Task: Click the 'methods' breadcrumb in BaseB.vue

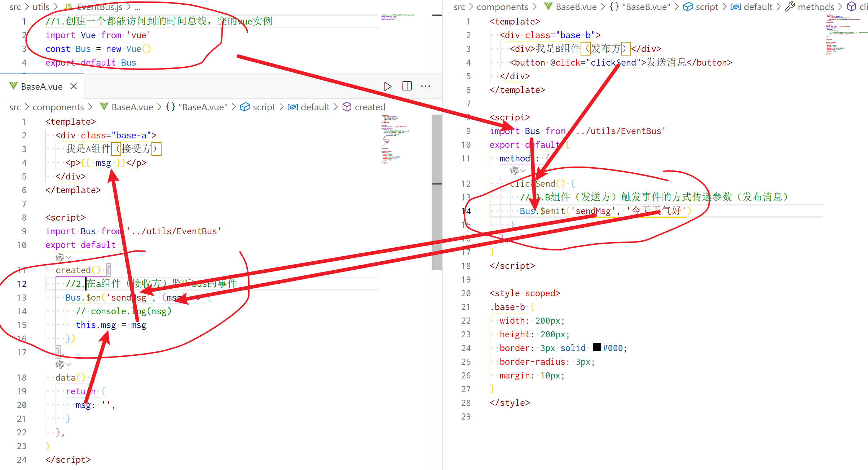Action: click(x=816, y=7)
